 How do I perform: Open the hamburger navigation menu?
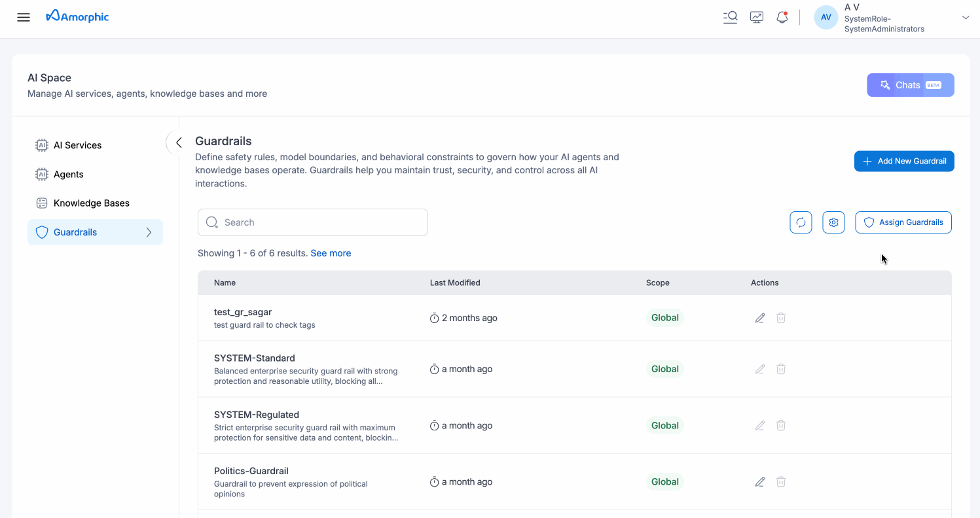tap(24, 18)
